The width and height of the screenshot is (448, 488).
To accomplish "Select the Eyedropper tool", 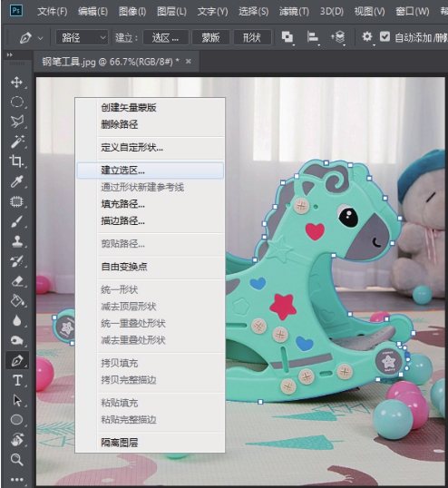I will tap(16, 181).
